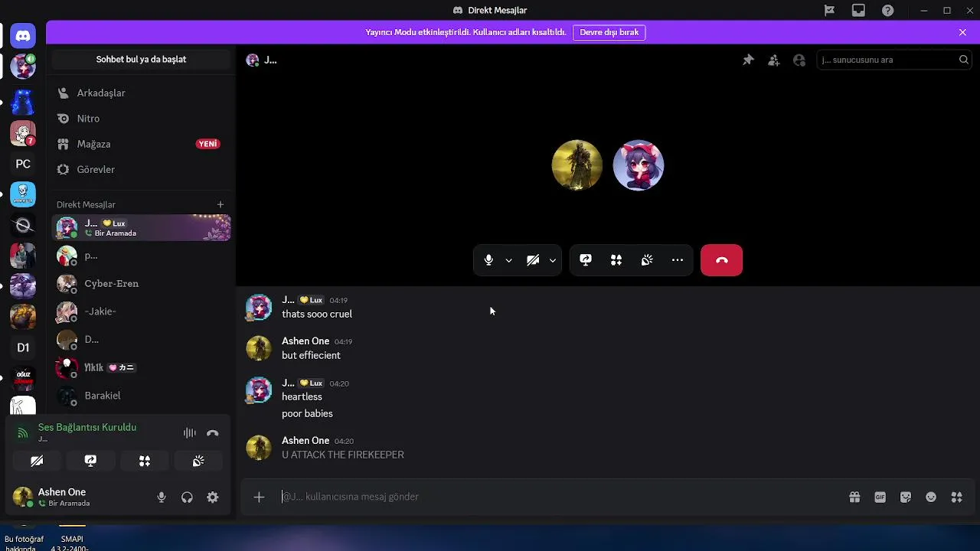Image resolution: width=980 pixels, height=551 pixels.
Task: Open apps launcher icon in message bar
Action: pos(956,497)
